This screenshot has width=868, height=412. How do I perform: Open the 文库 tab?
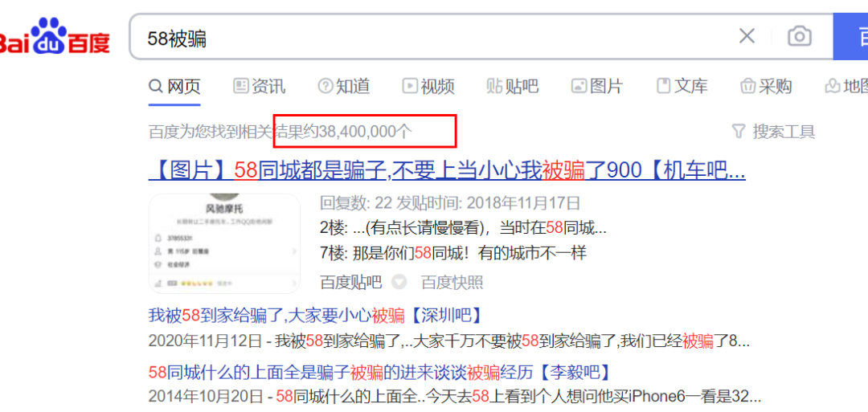coord(682,86)
